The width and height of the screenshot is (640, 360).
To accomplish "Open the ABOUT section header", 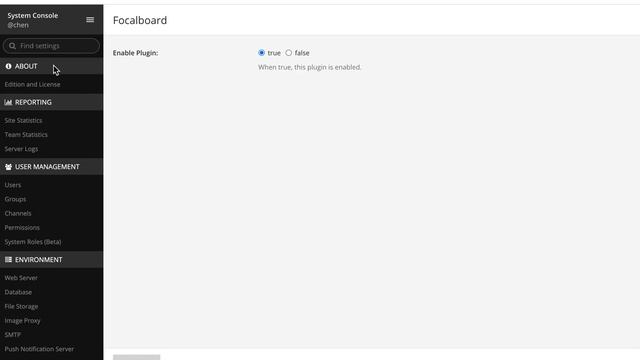I will click(x=51, y=66).
